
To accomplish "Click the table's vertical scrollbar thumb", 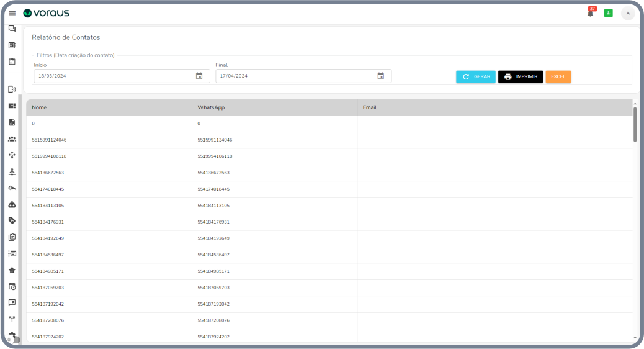I will click(635, 124).
